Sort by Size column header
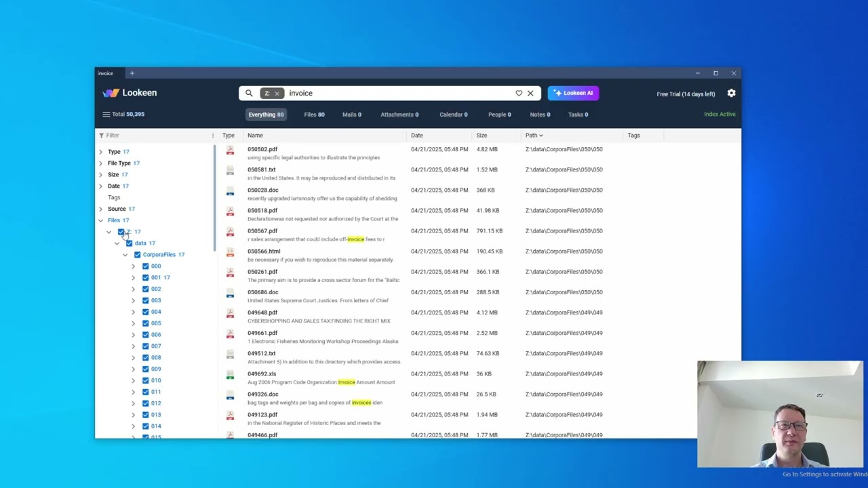Image resolution: width=868 pixels, height=488 pixels. click(x=481, y=136)
